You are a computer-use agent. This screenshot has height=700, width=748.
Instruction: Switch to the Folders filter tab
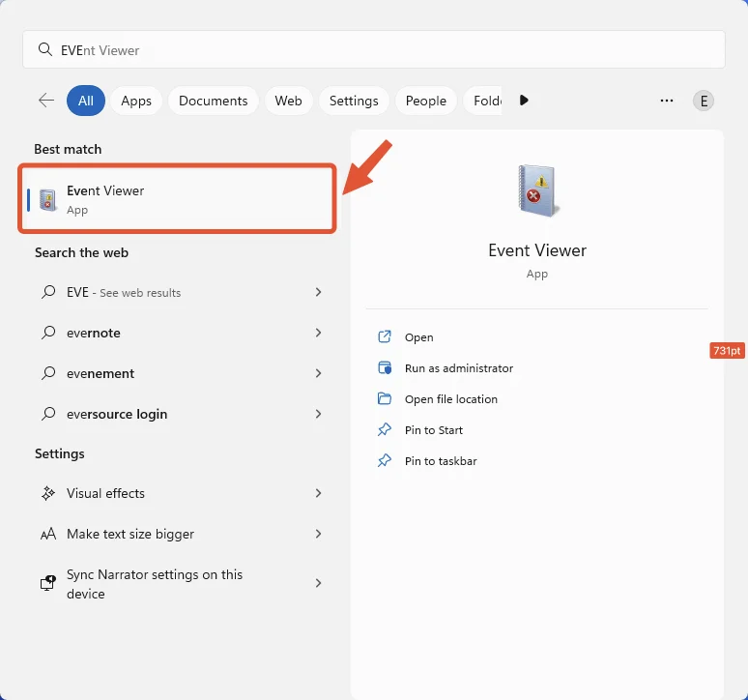click(483, 101)
